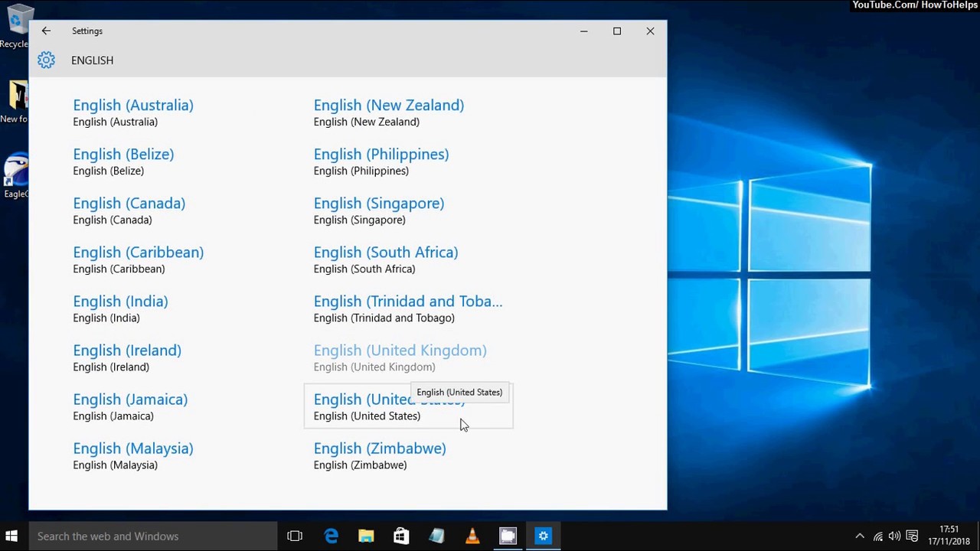This screenshot has width=980, height=551.
Task: Open the network status tray icon
Action: click(877, 536)
